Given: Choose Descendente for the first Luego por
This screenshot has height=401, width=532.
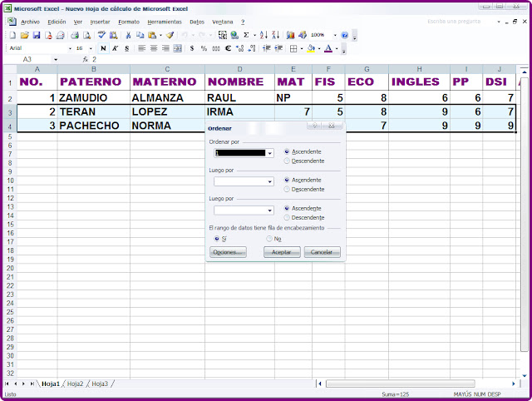Looking at the screenshot, I should click(287, 189).
